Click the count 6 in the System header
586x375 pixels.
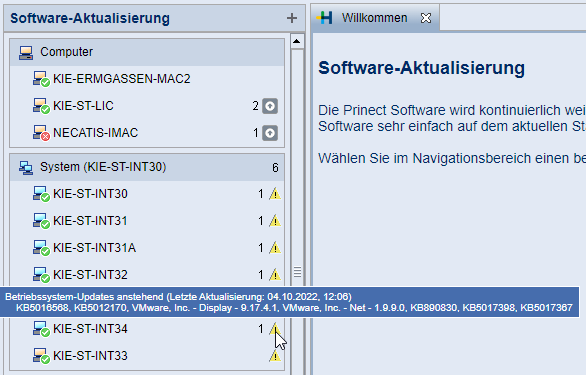(275, 167)
